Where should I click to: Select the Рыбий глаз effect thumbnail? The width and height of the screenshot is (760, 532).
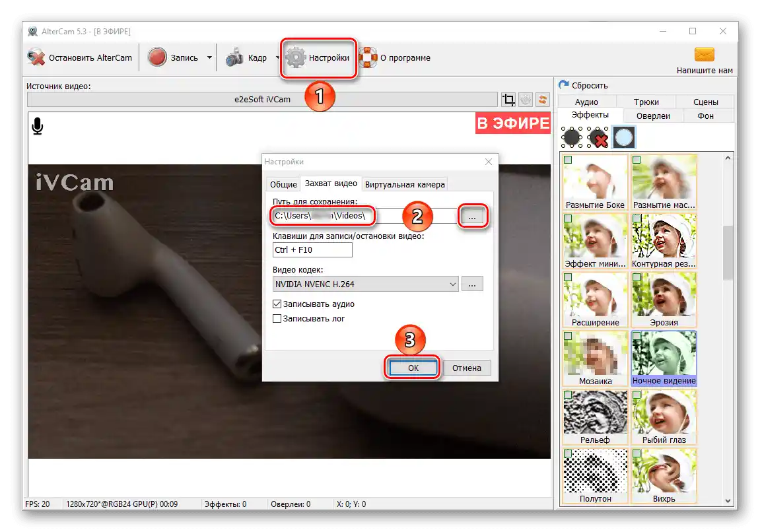664,416
